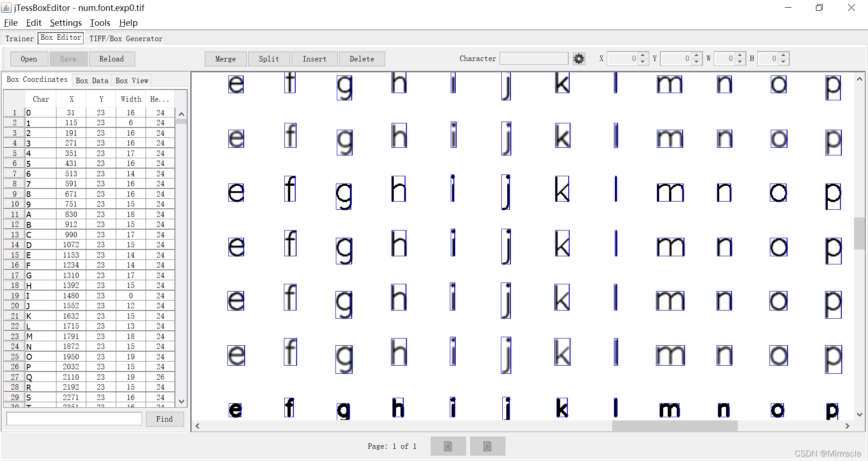Decrease the Y coordinate spinner

point(696,62)
